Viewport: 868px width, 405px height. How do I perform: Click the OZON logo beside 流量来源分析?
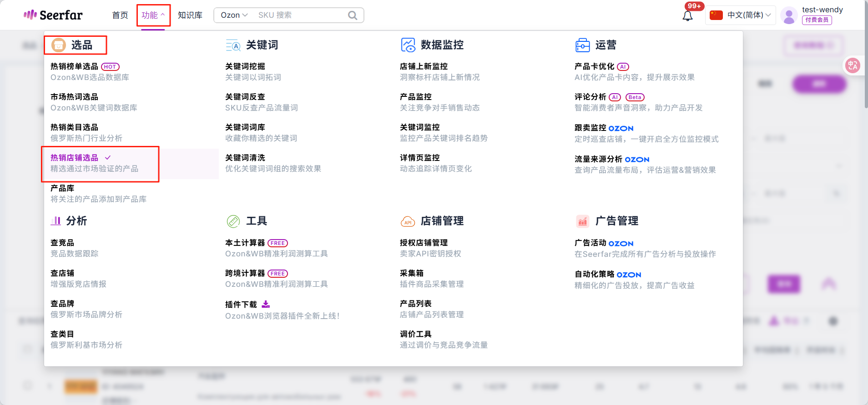pyautogui.click(x=637, y=159)
